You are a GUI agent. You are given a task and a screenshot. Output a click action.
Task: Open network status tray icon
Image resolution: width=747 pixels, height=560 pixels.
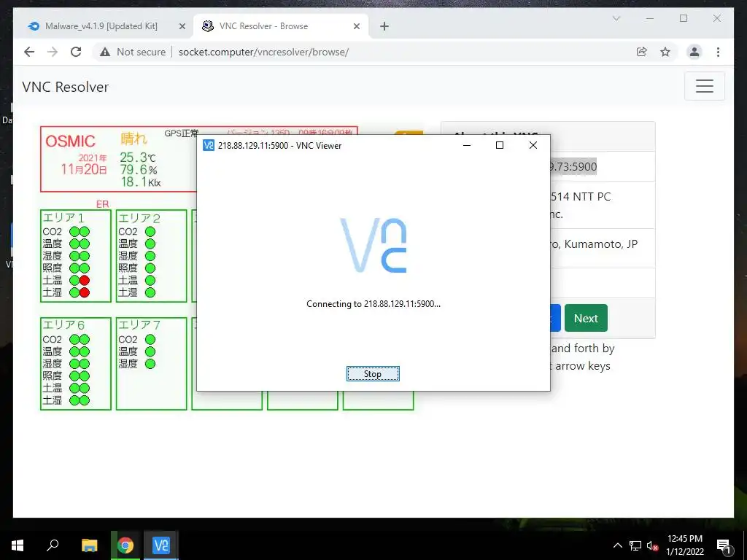point(635,545)
